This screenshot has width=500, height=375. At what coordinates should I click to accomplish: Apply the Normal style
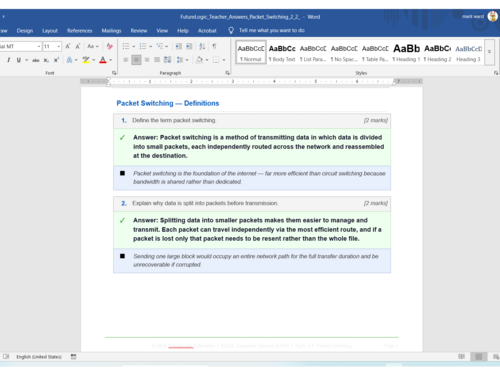pyautogui.click(x=251, y=52)
